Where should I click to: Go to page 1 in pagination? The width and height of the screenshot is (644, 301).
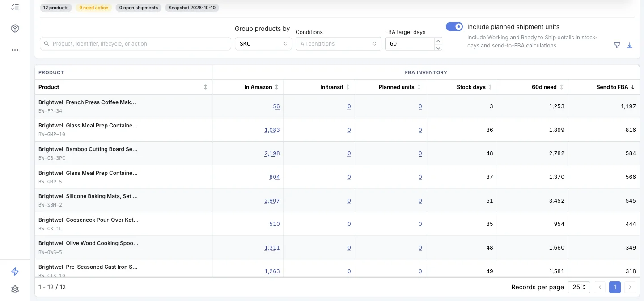pyautogui.click(x=615, y=287)
